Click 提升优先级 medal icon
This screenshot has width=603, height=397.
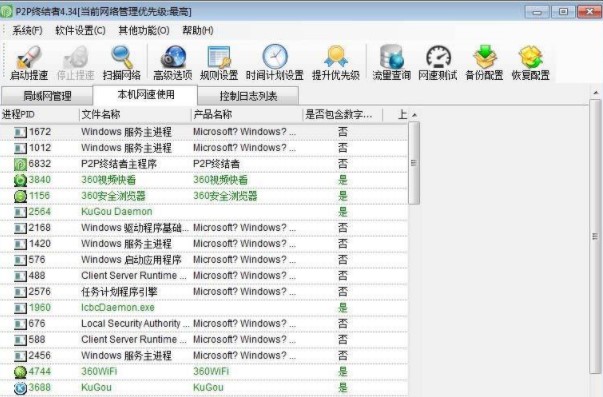(336, 57)
